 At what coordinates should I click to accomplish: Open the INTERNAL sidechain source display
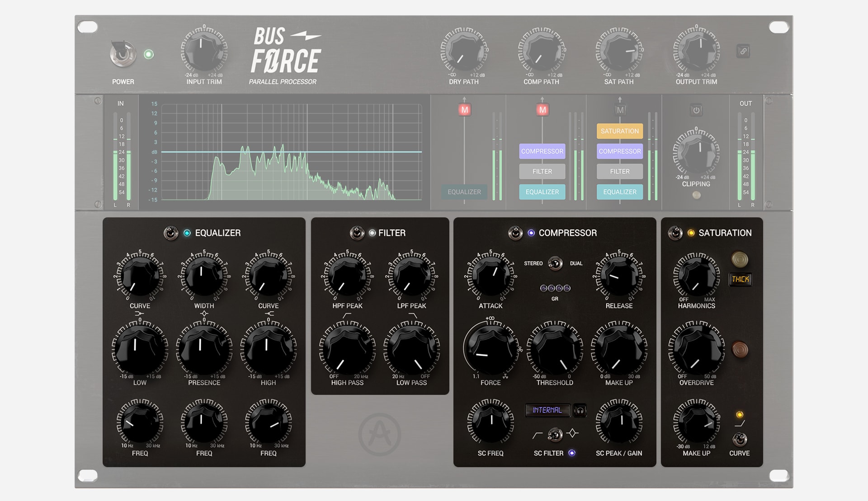547,410
